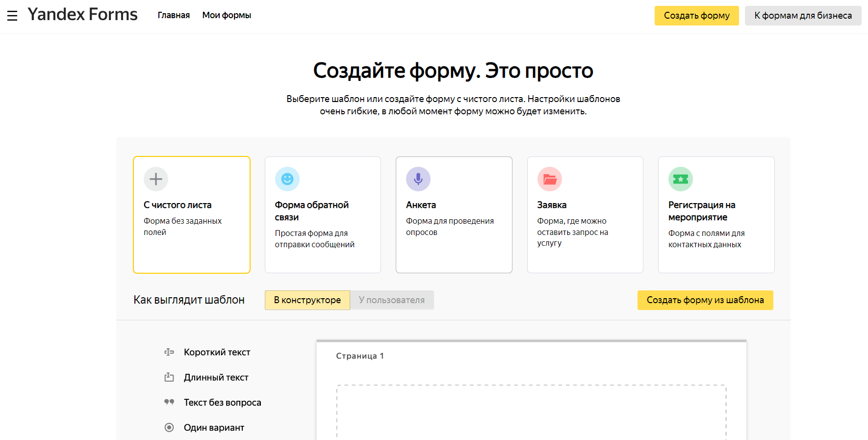Viewport: 868px width, 440px height.
Task: Click the Создайте форму. Это просто heading
Action: [453, 71]
